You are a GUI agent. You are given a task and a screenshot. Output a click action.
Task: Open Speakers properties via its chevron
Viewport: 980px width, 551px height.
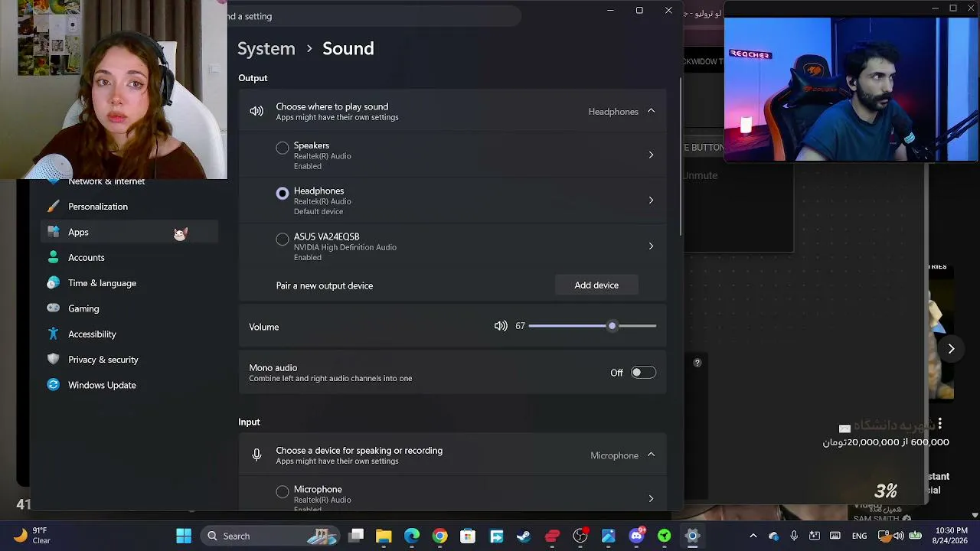651,155
